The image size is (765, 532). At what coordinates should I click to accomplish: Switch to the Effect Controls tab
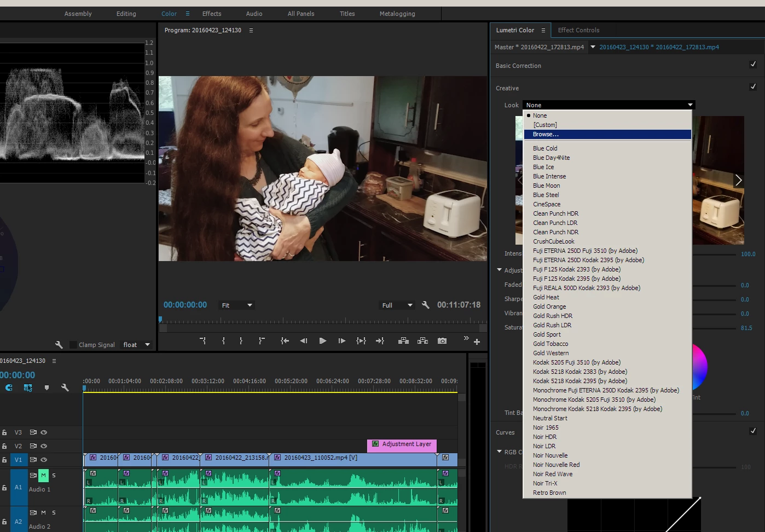click(x=578, y=30)
